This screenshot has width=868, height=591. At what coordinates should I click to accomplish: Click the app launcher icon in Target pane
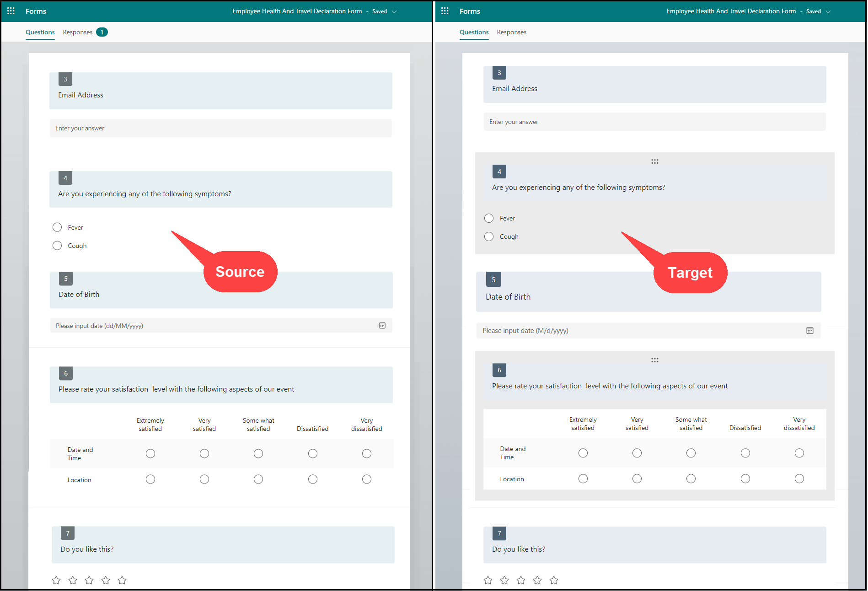(x=445, y=11)
